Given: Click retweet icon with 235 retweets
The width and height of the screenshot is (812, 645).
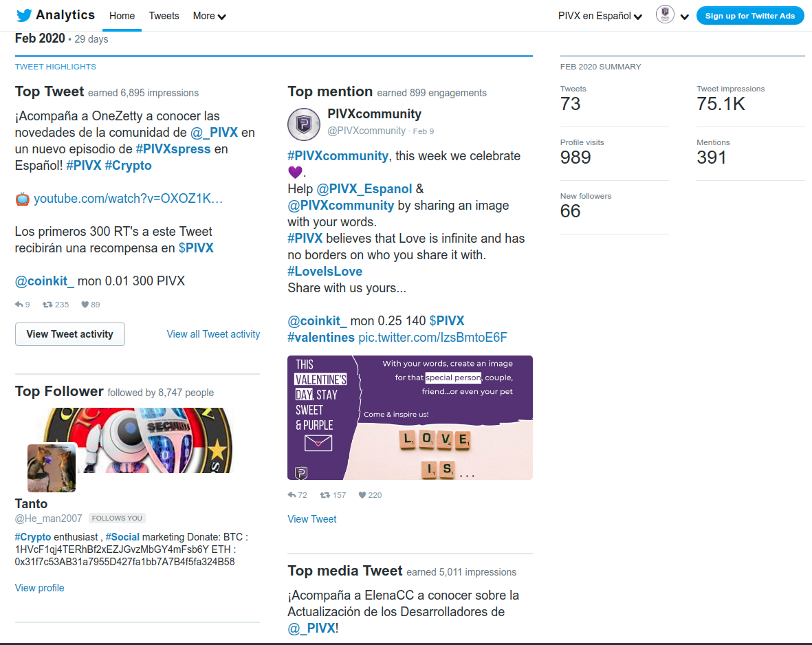Looking at the screenshot, I should point(47,305).
